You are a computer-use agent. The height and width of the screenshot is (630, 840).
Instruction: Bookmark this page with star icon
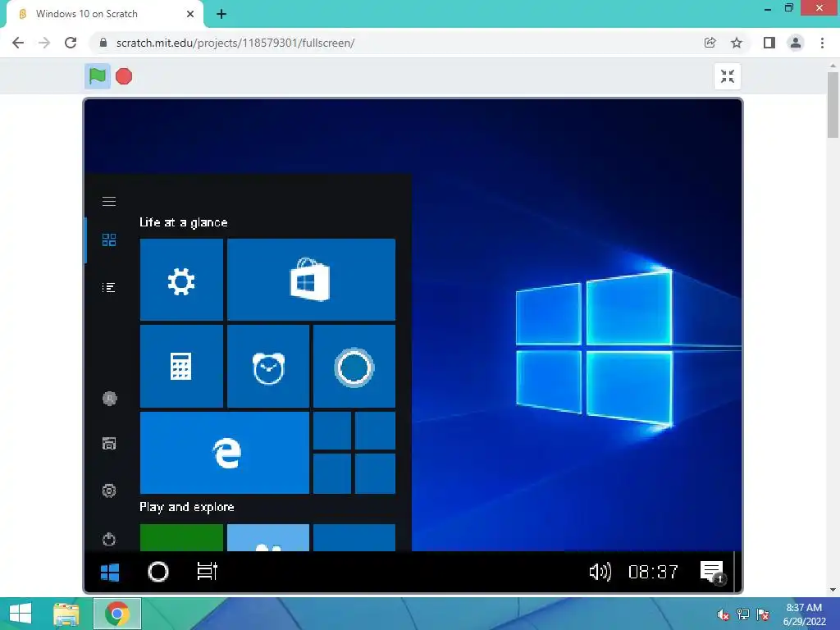[x=737, y=43]
